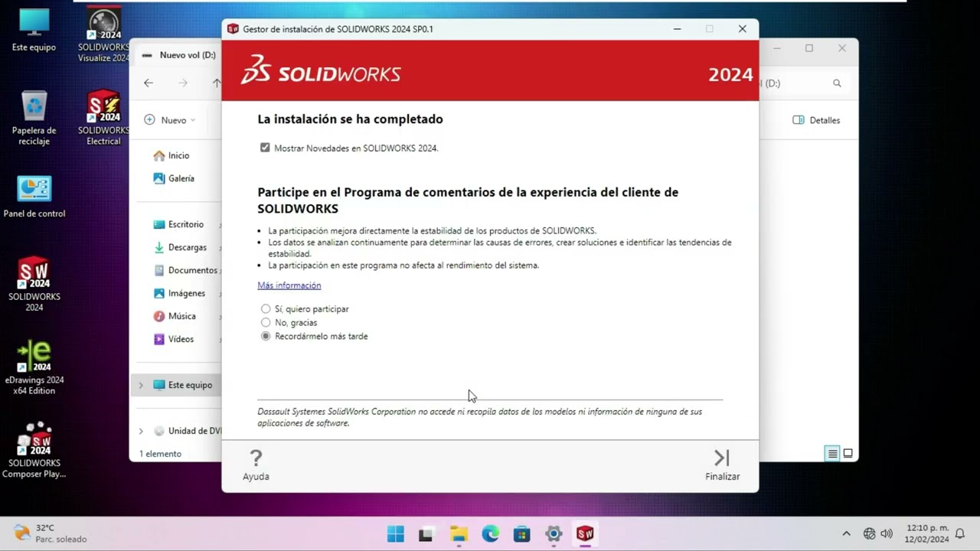Minimize the SOLIDWORKS installer window
The height and width of the screenshot is (551, 980).
click(x=677, y=29)
